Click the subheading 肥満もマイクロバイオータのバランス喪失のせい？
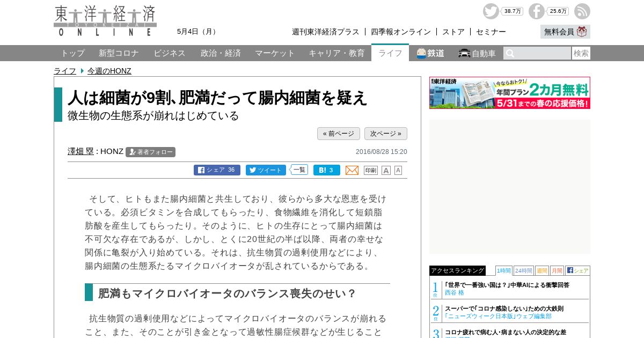The width and height of the screenshot is (644, 338). point(227,293)
